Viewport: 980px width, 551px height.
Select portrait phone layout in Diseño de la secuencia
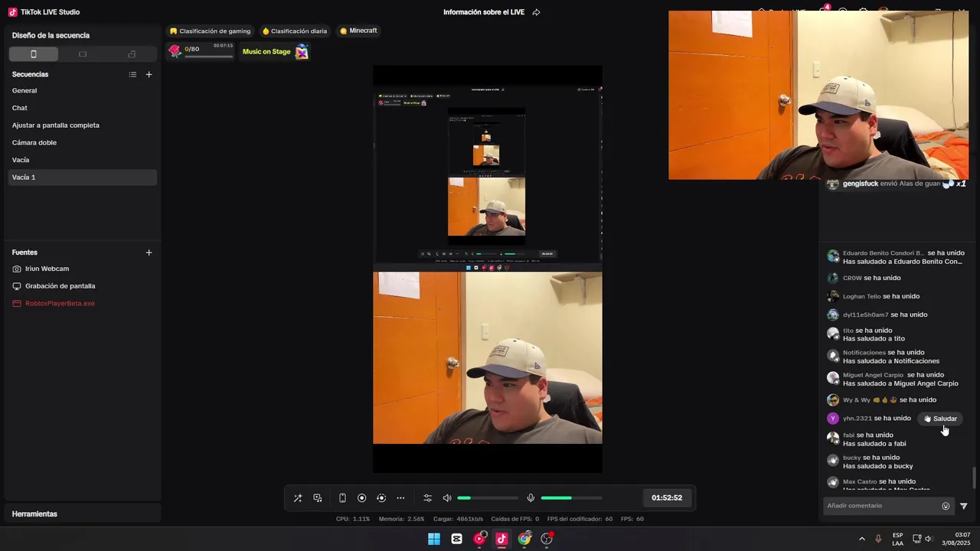point(34,54)
